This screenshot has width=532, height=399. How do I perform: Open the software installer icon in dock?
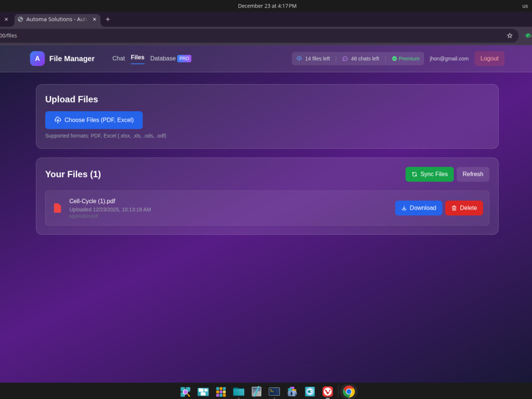[x=292, y=392]
